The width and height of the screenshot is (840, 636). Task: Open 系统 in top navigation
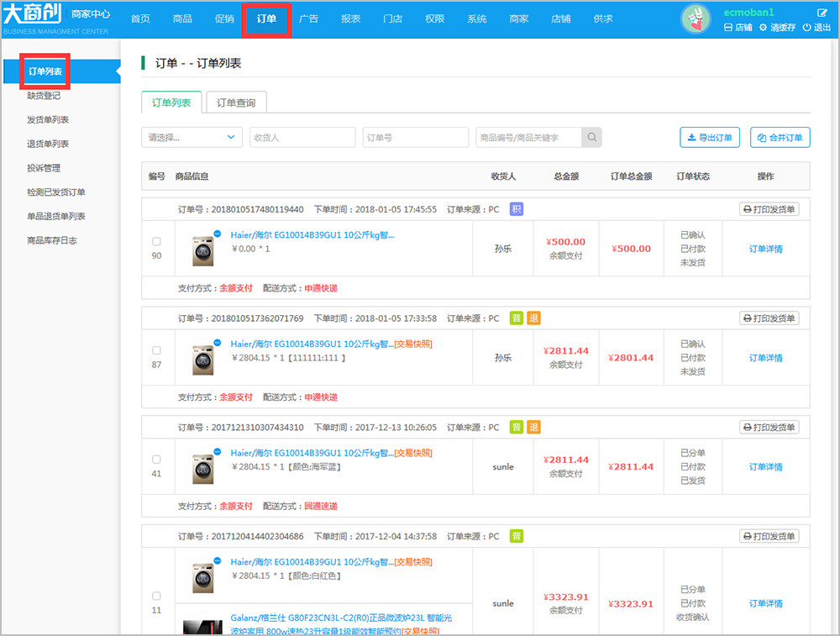coord(477,18)
